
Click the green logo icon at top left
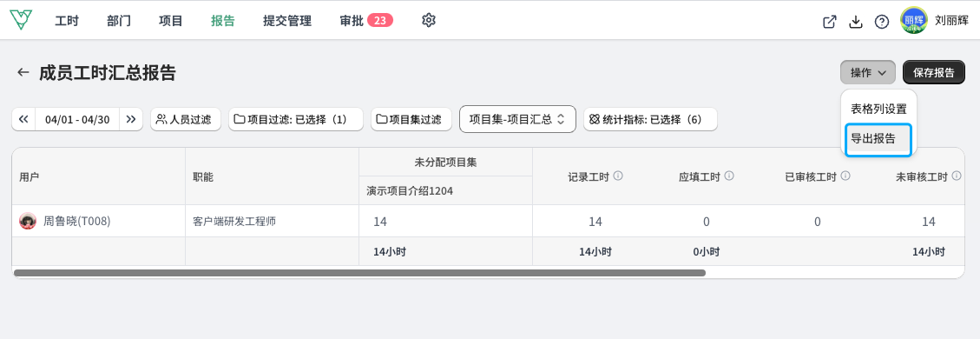[21, 20]
